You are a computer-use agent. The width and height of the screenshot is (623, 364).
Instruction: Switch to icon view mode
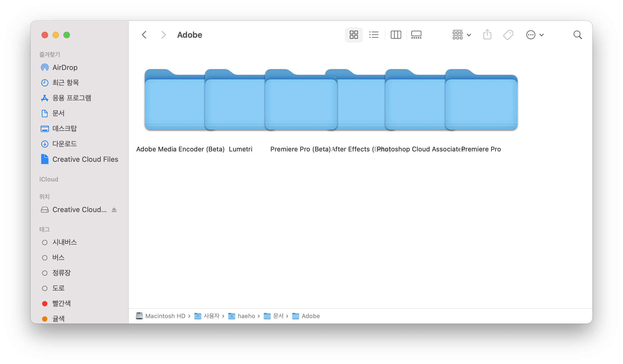tap(354, 35)
